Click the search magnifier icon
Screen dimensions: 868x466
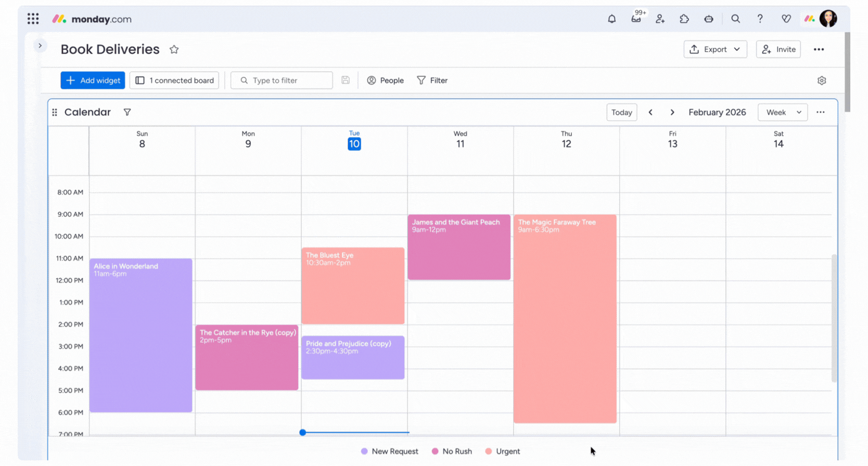[735, 19]
